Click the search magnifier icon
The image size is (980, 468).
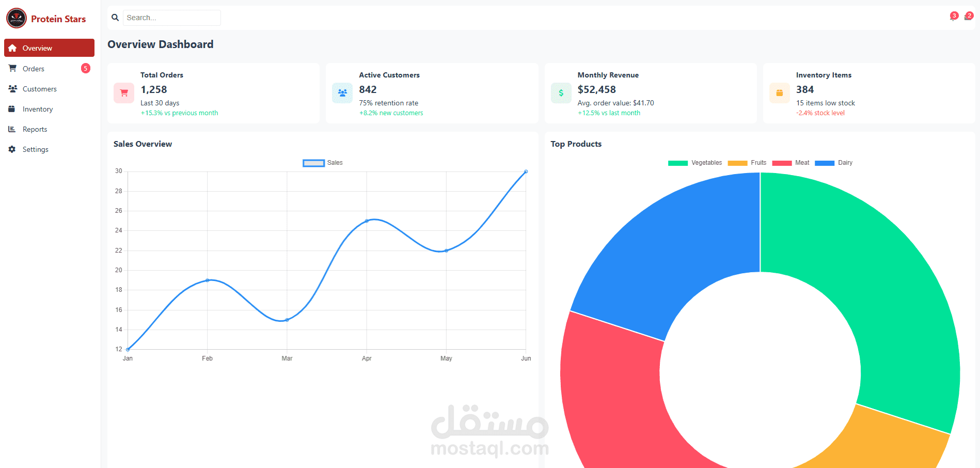click(115, 18)
